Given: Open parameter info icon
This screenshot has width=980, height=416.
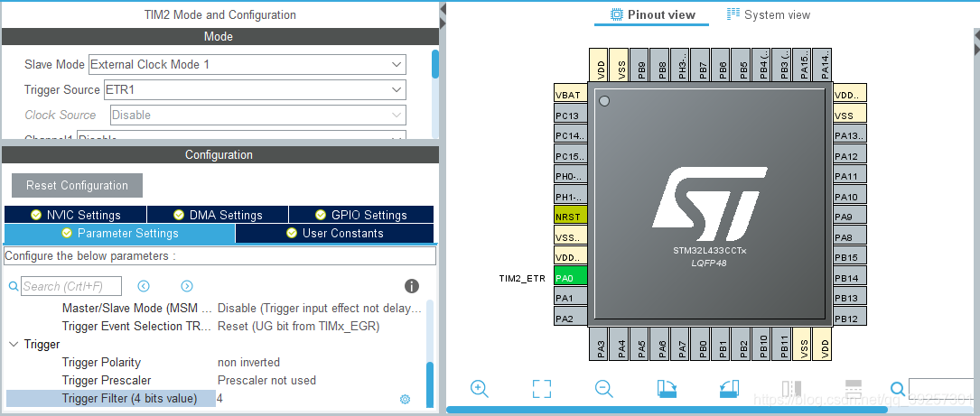Looking at the screenshot, I should (x=411, y=286).
